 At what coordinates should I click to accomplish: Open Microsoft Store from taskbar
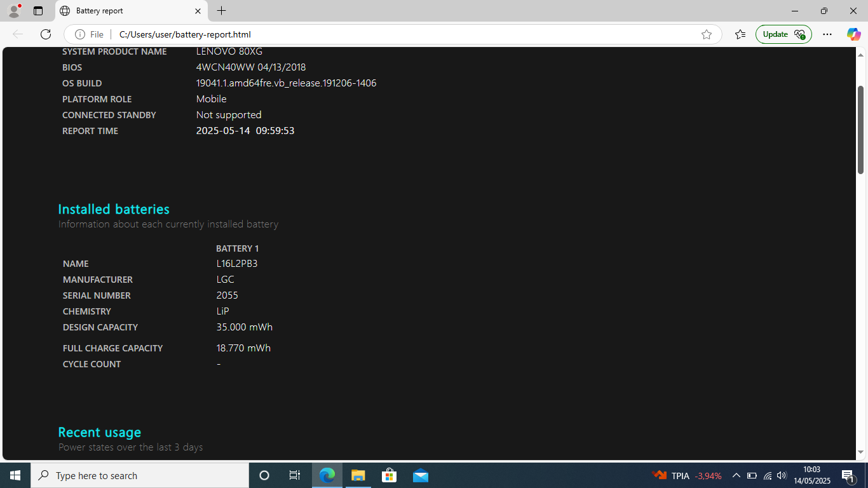(389, 475)
